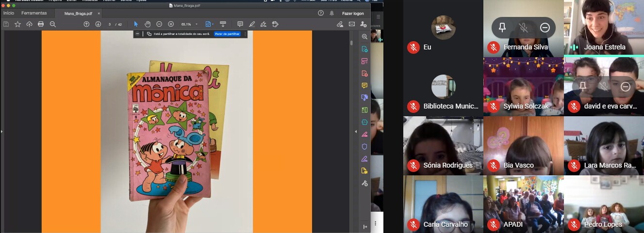Image resolution: width=644 pixels, height=233 pixels.
Task: Open find text with the magnifier icon
Action: point(53,24)
